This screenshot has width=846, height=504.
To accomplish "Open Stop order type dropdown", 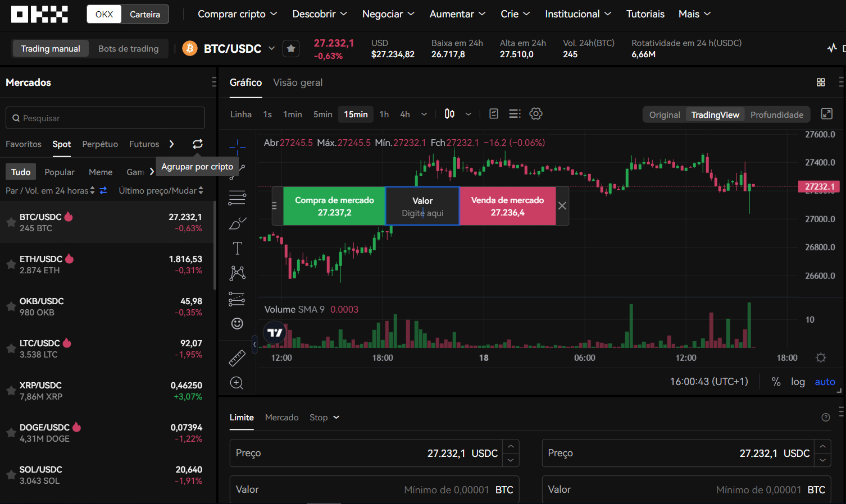I will coord(325,418).
